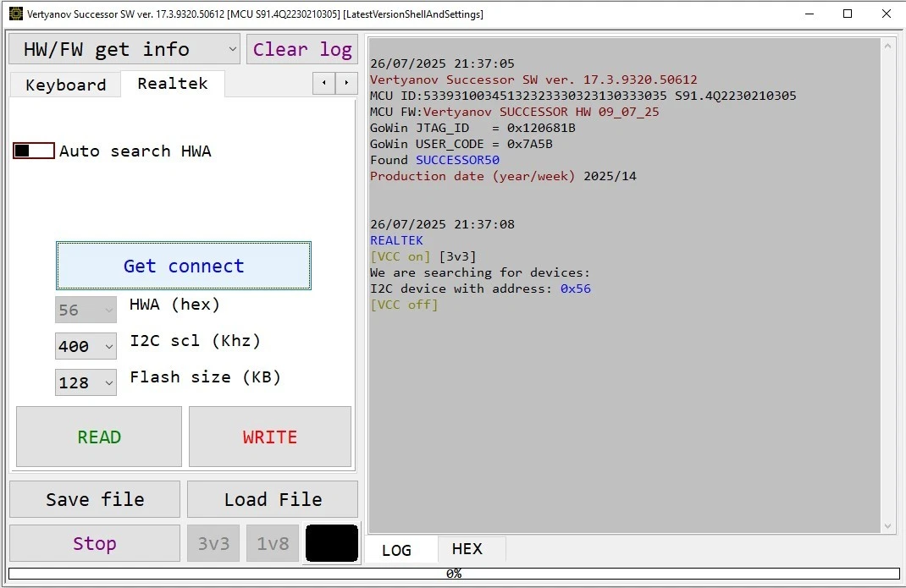
Task: Switch to the Keyboard tab
Action: pyautogui.click(x=65, y=85)
